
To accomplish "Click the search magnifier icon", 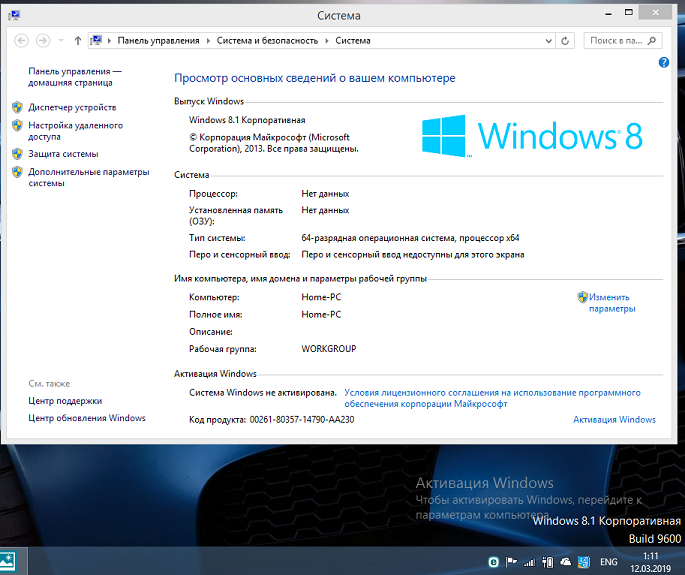I will coord(652,41).
